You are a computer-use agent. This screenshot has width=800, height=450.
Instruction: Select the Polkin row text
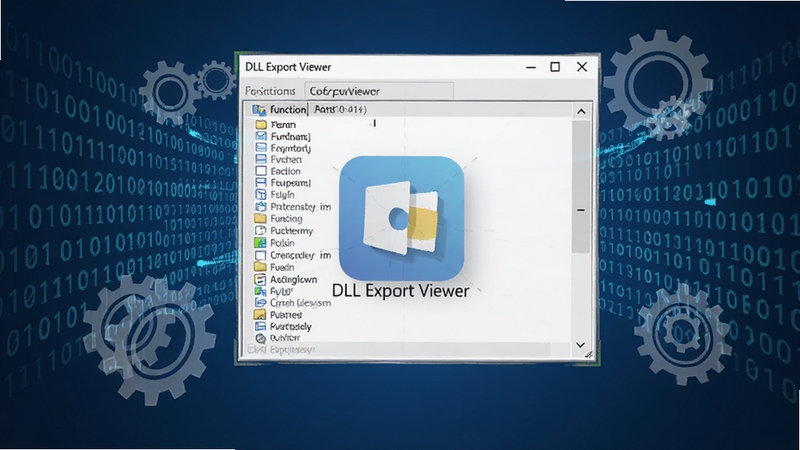(282, 243)
